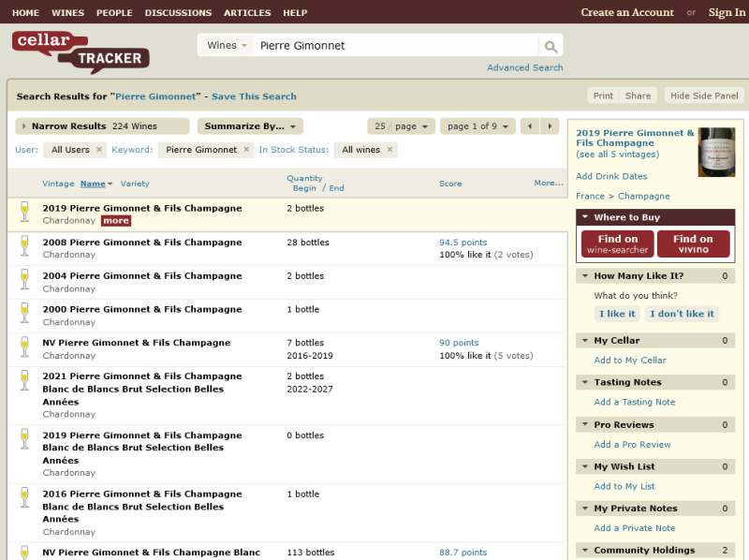The height and width of the screenshot is (560, 749).
Task: Click the I like it button
Action: 617,314
